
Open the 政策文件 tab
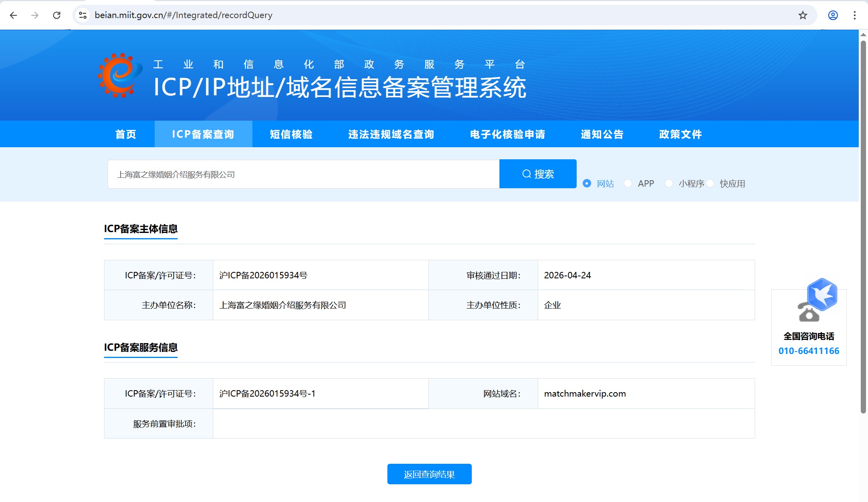point(680,134)
